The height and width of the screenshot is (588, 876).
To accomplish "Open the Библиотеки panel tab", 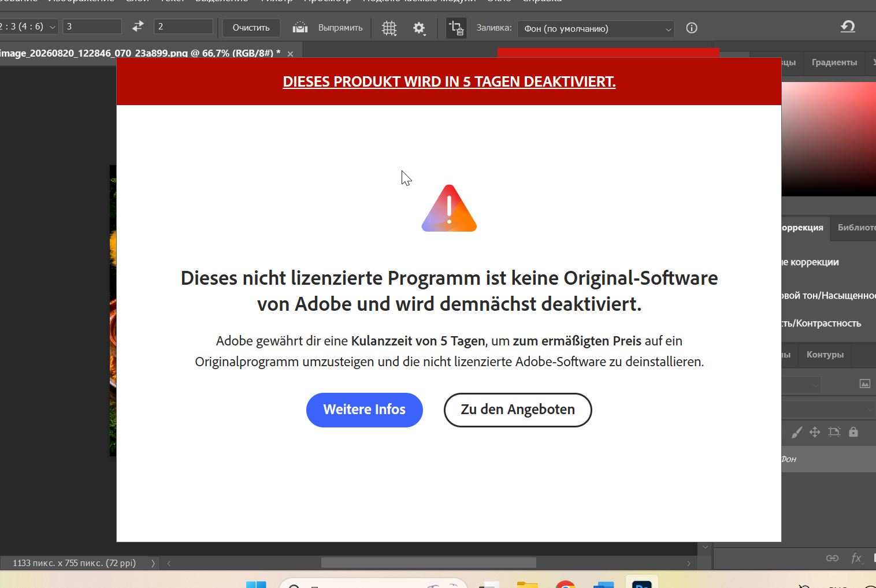I will [x=856, y=228].
